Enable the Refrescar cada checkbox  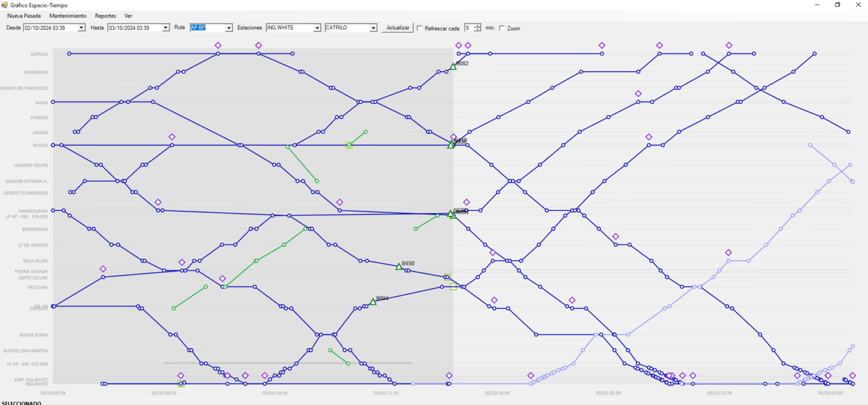pyautogui.click(x=419, y=28)
